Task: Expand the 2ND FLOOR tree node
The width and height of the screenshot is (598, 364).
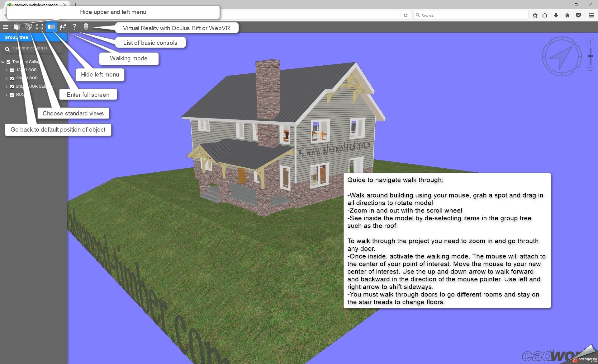Action: pos(6,78)
